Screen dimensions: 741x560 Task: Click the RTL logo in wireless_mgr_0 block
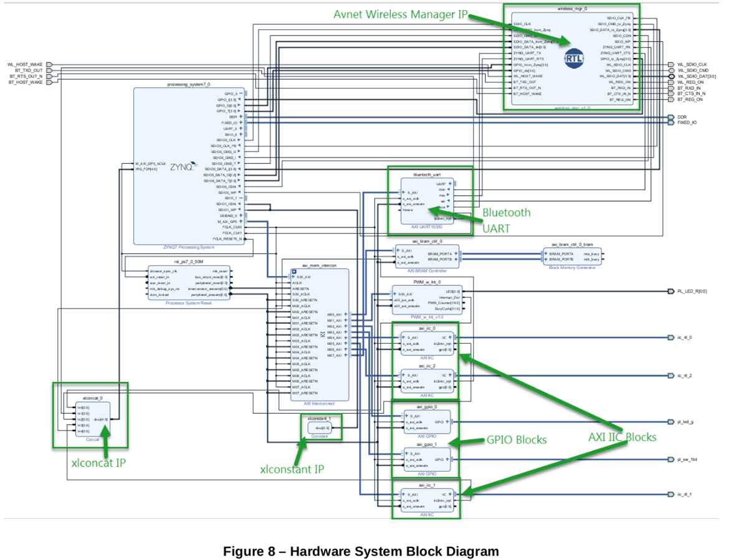[x=574, y=59]
